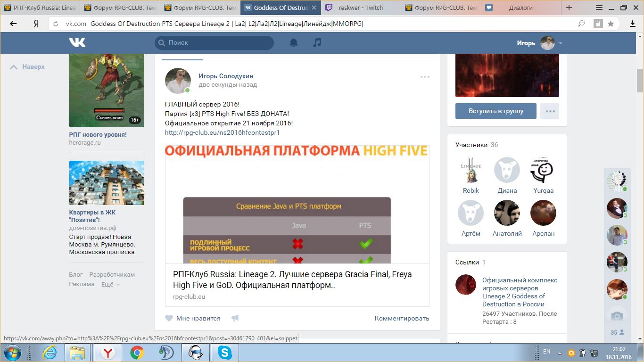Open the zoom magnifier icon in address bar
Screen dimensions: 644x362
click(582, 24)
